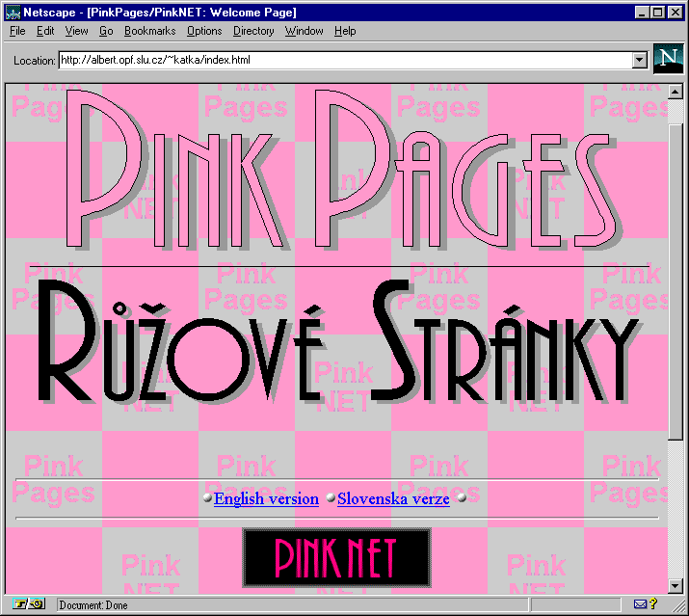This screenshot has height=616, width=689.
Task: Click the Netscape N logo
Action: [669, 59]
